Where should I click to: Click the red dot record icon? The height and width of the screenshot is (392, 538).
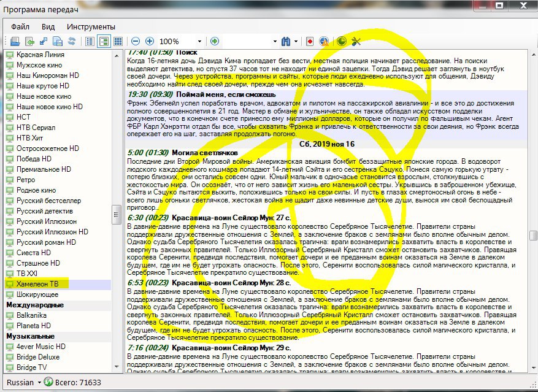(310, 42)
